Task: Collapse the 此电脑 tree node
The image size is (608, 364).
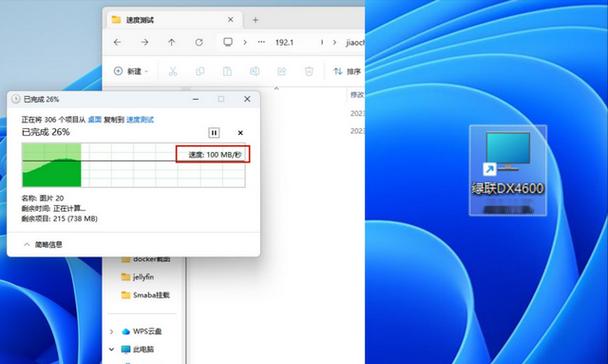Action: 112,349
